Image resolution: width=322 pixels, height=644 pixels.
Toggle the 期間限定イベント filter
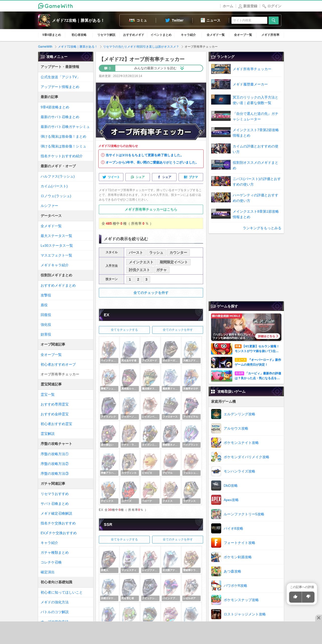[x=174, y=262]
